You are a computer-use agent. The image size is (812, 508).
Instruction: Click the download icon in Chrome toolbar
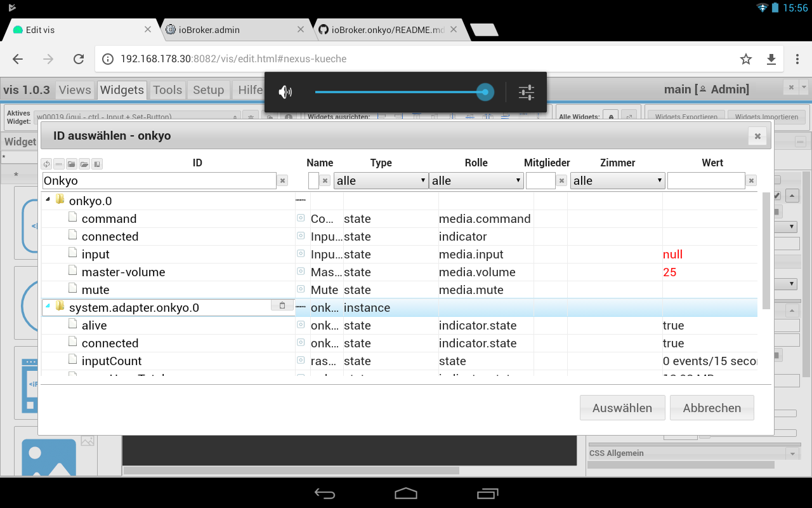point(771,59)
